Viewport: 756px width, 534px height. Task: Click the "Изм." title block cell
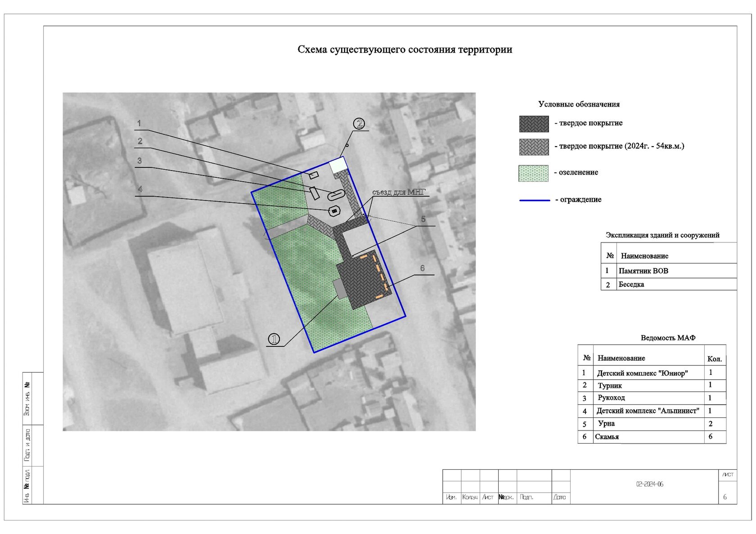pos(451,498)
